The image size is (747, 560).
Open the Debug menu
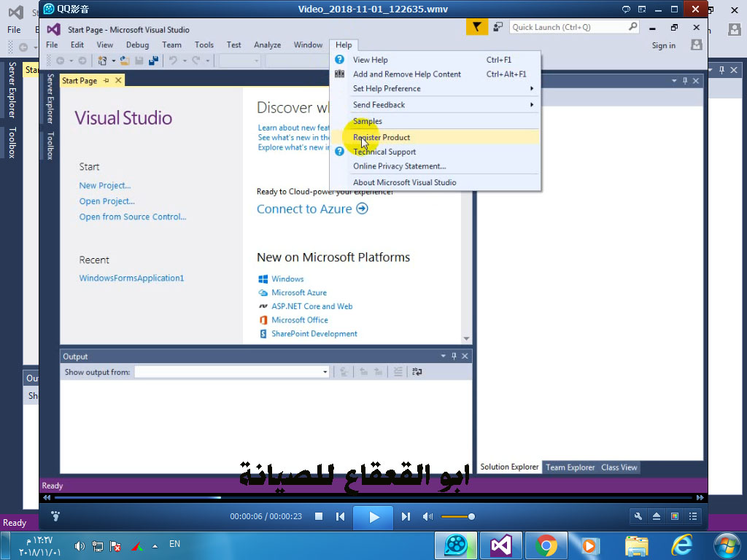pos(137,44)
